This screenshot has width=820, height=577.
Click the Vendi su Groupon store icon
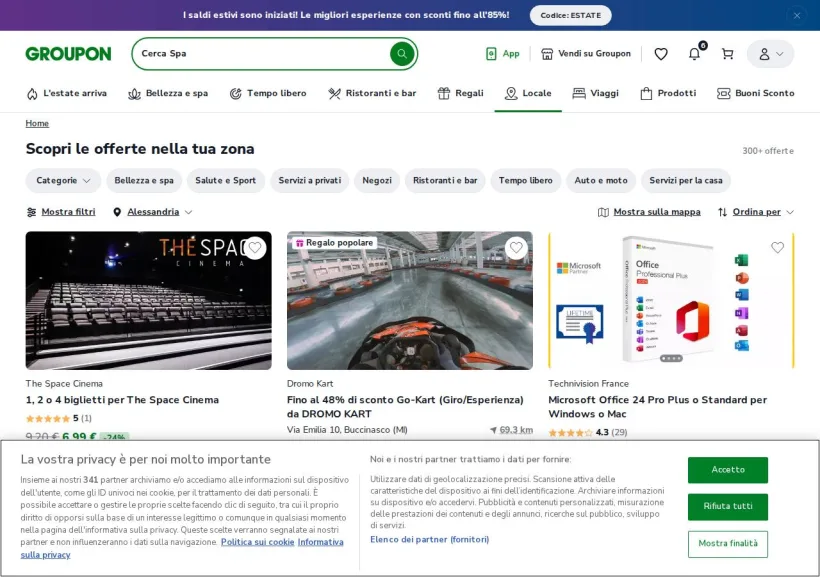(x=547, y=53)
